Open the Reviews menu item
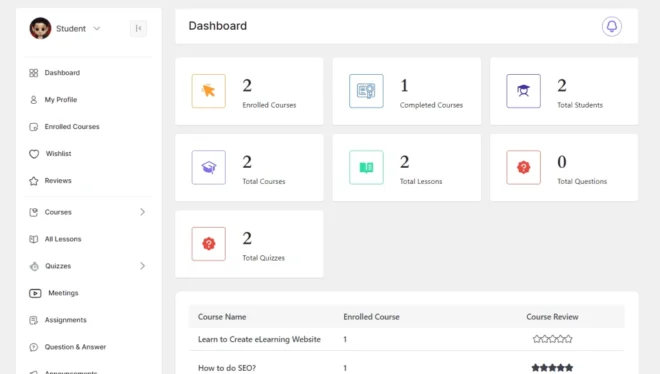The height and width of the screenshot is (374, 660). pos(58,180)
